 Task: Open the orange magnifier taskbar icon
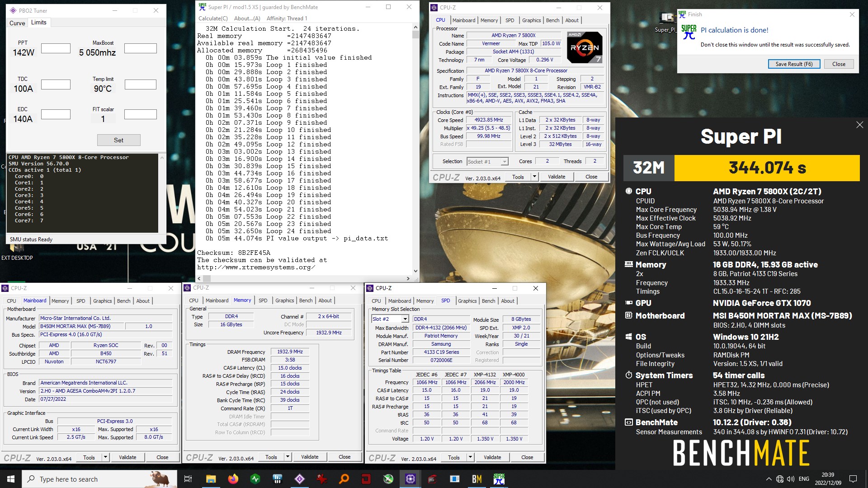click(x=344, y=479)
